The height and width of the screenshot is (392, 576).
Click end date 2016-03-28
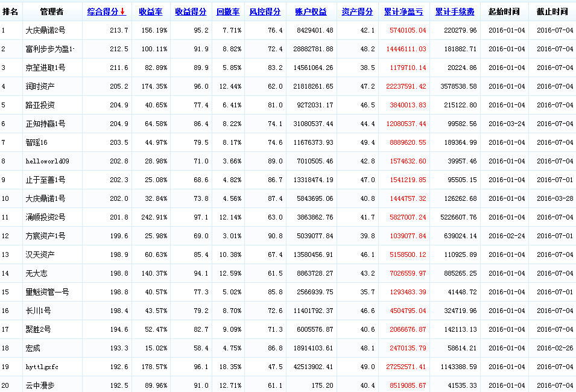(x=555, y=198)
